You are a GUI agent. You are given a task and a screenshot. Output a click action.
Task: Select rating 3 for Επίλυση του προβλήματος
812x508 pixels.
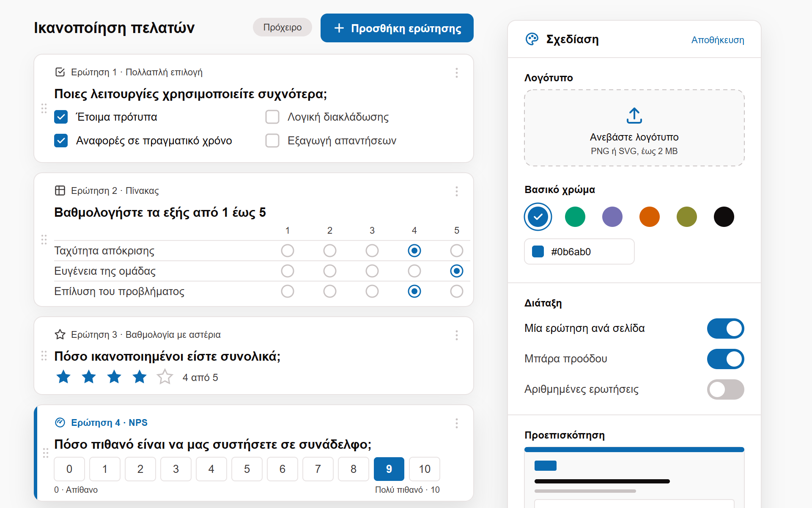click(372, 291)
